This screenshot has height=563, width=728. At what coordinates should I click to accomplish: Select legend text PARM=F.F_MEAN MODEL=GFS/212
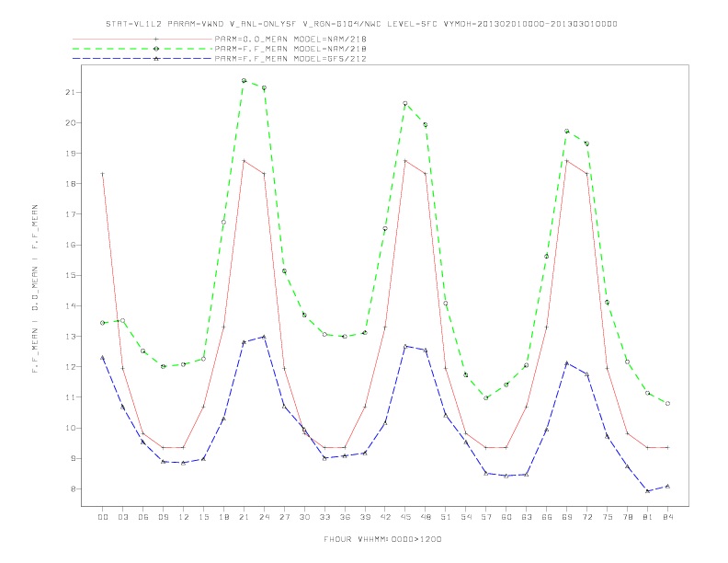(x=290, y=59)
